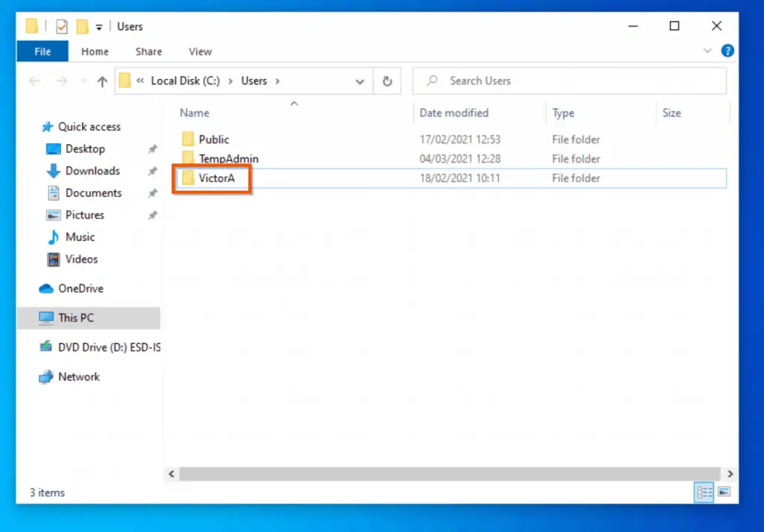Open the Public folder

point(213,140)
